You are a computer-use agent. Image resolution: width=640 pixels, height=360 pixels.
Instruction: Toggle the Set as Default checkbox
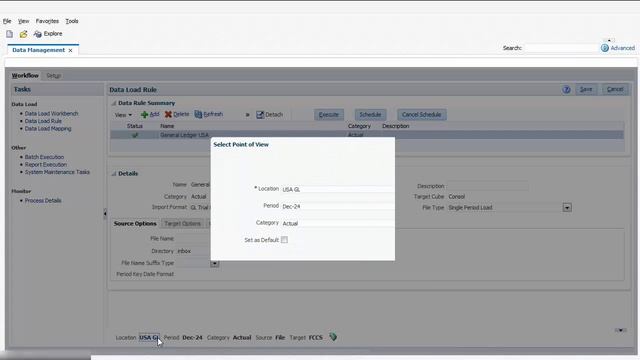coord(284,240)
